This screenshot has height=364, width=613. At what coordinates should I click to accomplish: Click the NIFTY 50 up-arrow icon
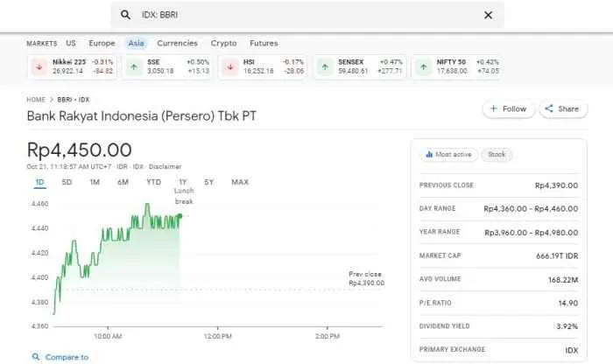(x=423, y=66)
